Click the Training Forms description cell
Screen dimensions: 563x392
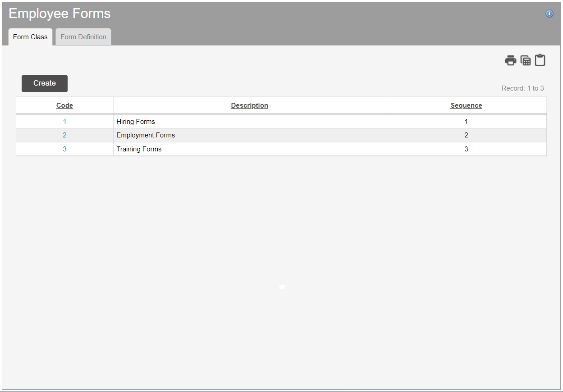point(139,149)
